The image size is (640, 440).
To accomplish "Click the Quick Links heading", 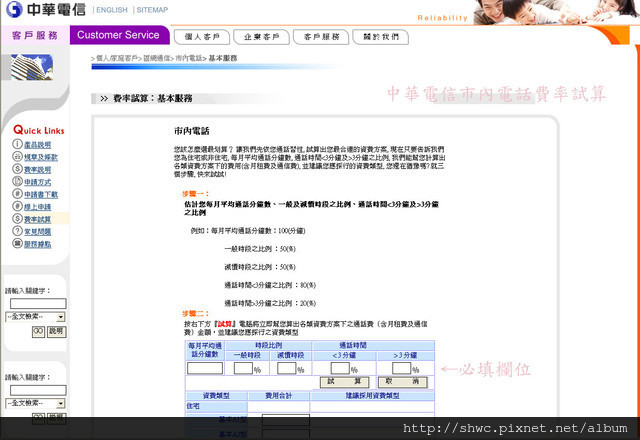I will point(39,130).
